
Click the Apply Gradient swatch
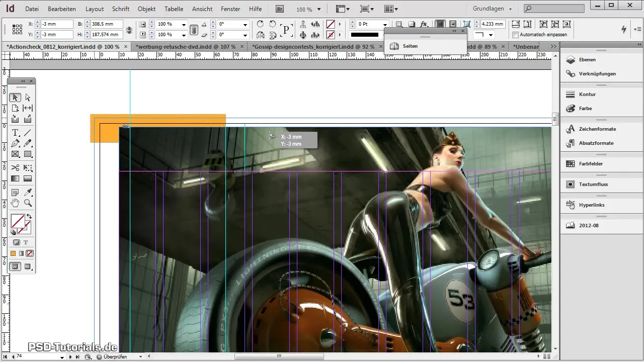pyautogui.click(x=22, y=253)
